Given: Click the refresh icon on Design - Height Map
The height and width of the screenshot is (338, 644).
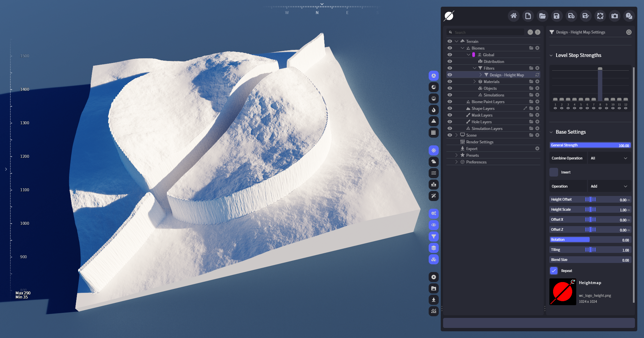Looking at the screenshot, I should click(x=537, y=75).
